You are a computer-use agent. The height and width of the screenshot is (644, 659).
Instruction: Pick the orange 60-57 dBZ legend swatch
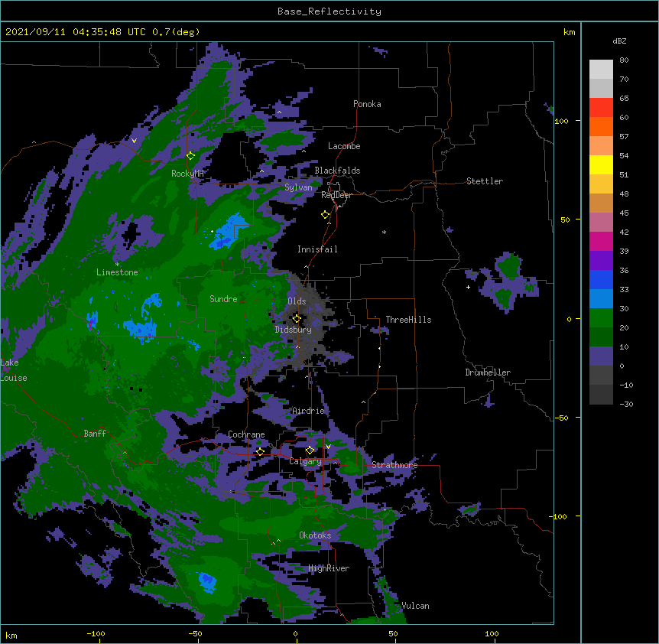point(601,126)
